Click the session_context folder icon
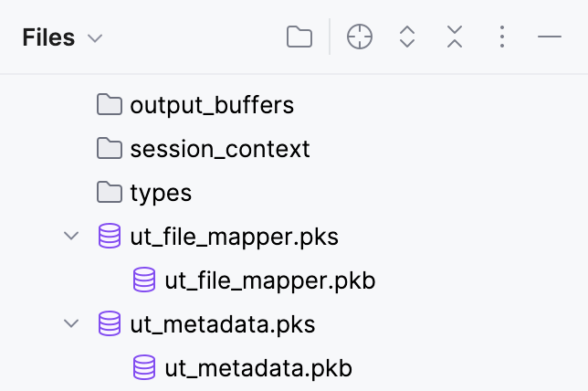This screenshot has height=391, width=588. click(x=110, y=149)
